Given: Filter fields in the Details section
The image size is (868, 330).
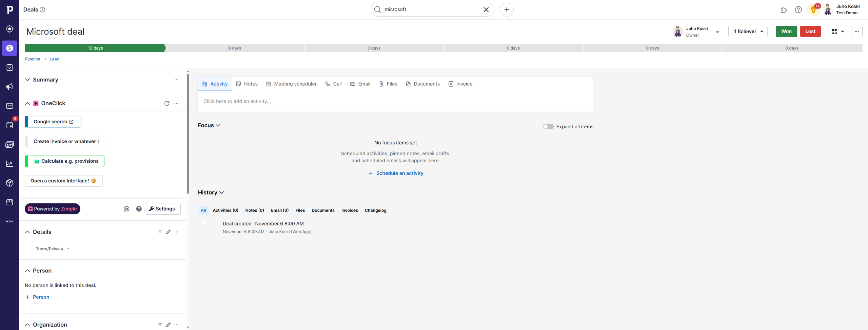Looking at the screenshot, I should click(160, 232).
